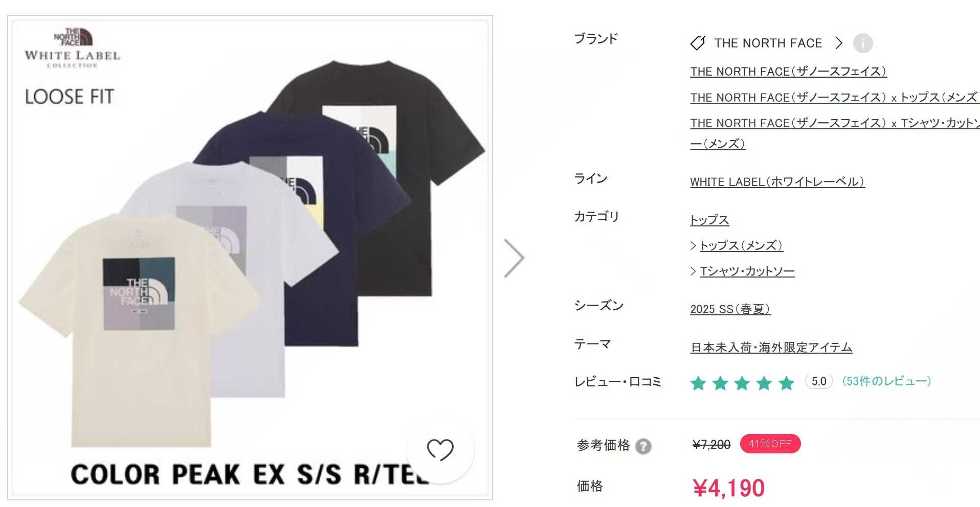Open 日本未入荷・海外限定アイテム theme link
The width and height of the screenshot is (980, 507).
point(771,347)
